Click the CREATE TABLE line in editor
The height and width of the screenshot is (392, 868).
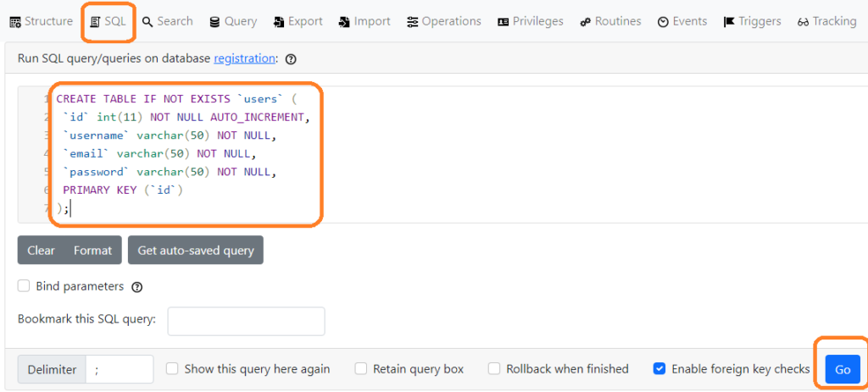[177, 100]
